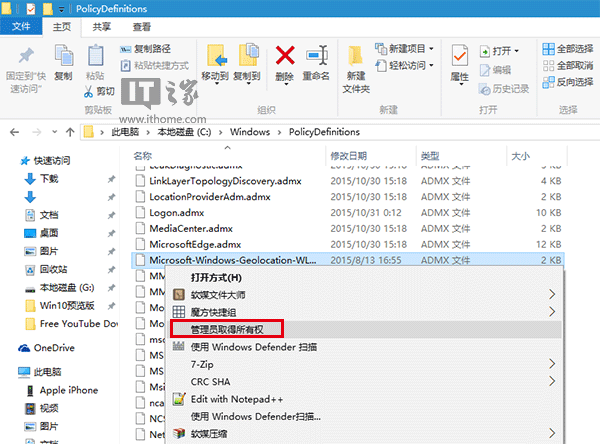Select Edit with Notepad++ menu entry
The height and width of the screenshot is (444, 600).
240,398
